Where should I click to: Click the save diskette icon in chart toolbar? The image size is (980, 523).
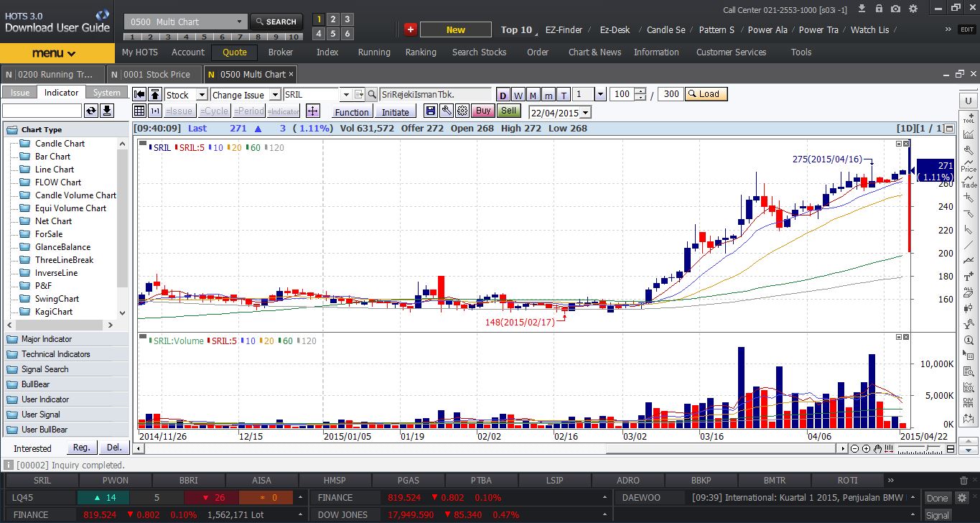[431, 111]
